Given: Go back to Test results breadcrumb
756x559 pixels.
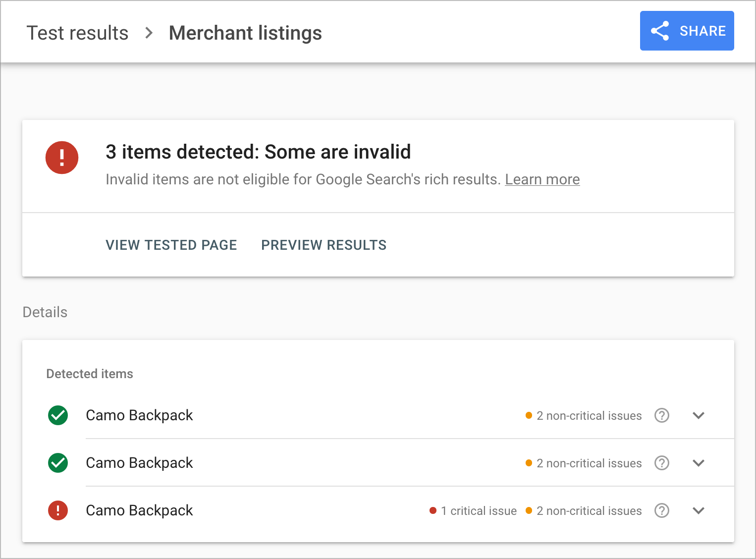Looking at the screenshot, I should (77, 33).
